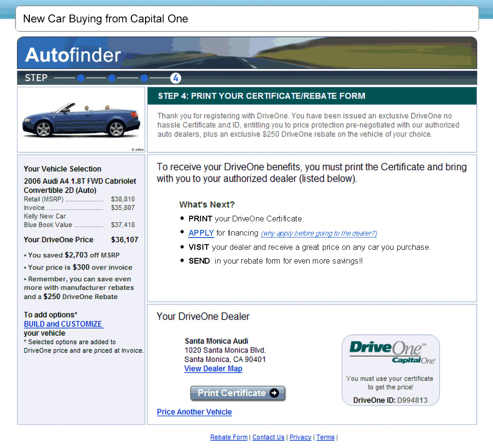Click the 'Santa Monica, CA 90401' line
Screen dimensions: 493x448
[225, 359]
